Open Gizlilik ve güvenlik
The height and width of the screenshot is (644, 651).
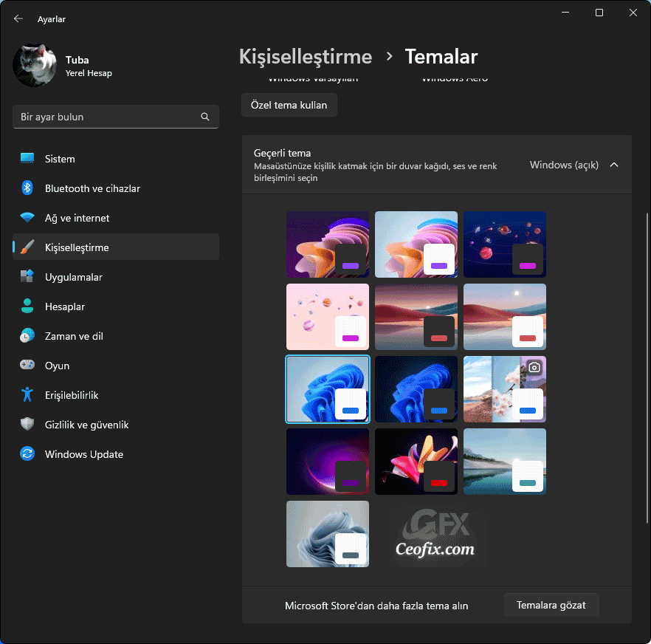click(116, 424)
